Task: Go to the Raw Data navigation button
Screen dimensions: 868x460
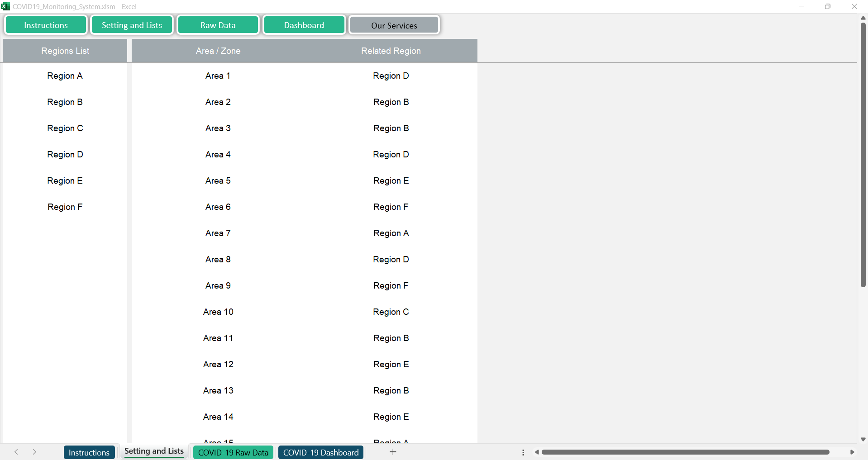Action: [x=218, y=25]
